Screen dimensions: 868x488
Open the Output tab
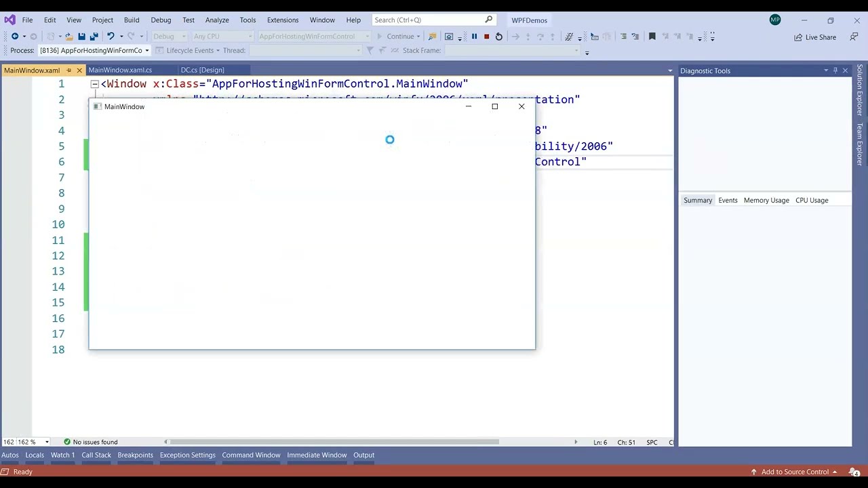363,455
